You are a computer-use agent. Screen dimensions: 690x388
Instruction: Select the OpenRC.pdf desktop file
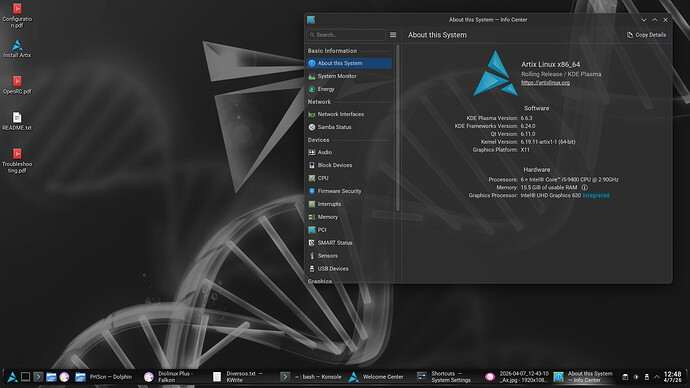[17, 85]
